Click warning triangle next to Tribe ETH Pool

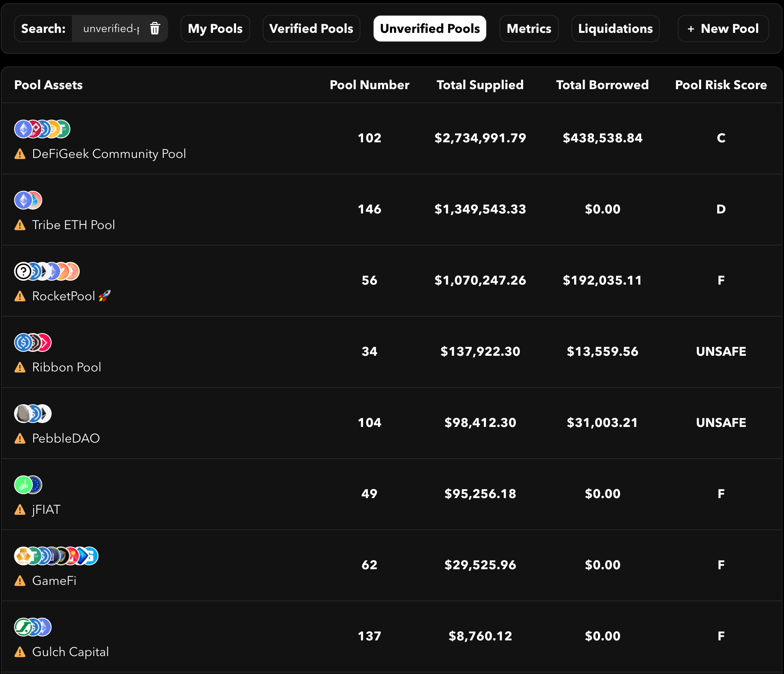[x=20, y=226]
